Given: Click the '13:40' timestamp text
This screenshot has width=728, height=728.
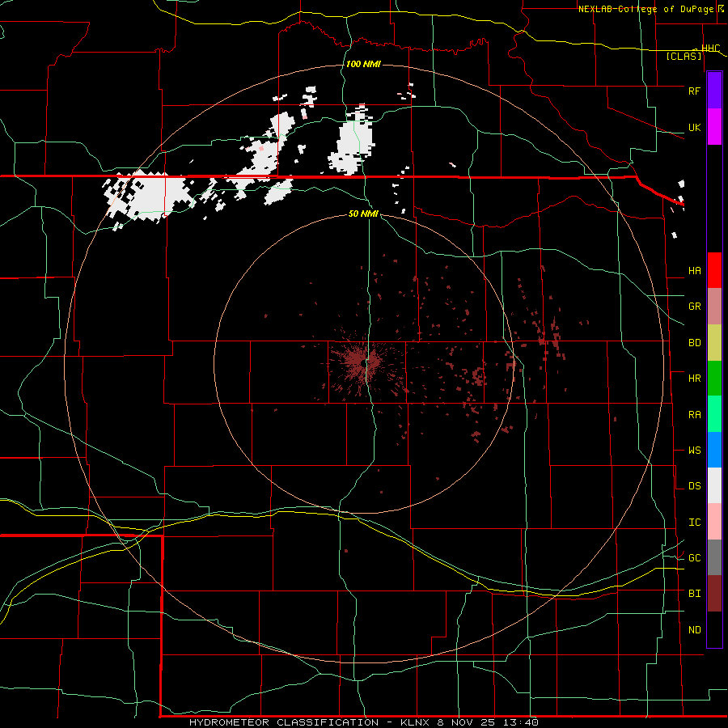Looking at the screenshot, I should coord(520,722).
